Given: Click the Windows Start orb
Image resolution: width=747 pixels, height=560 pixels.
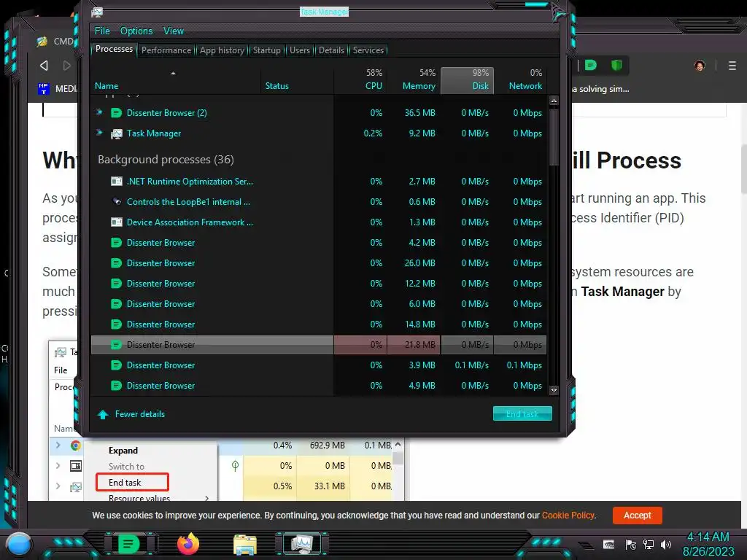Looking at the screenshot, I should point(20,544).
